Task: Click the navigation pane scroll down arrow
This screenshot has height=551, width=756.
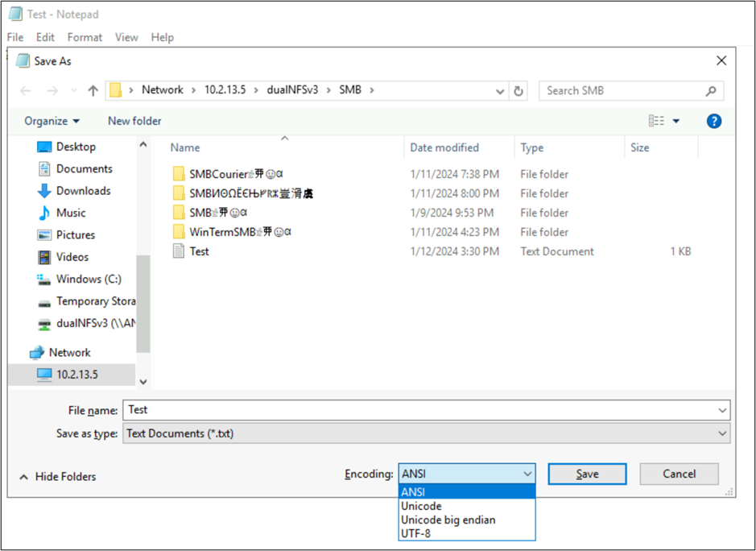Action: (x=143, y=382)
